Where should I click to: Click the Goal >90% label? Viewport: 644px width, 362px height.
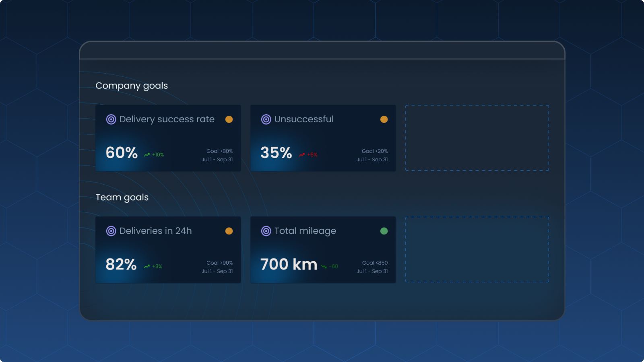[x=220, y=263]
